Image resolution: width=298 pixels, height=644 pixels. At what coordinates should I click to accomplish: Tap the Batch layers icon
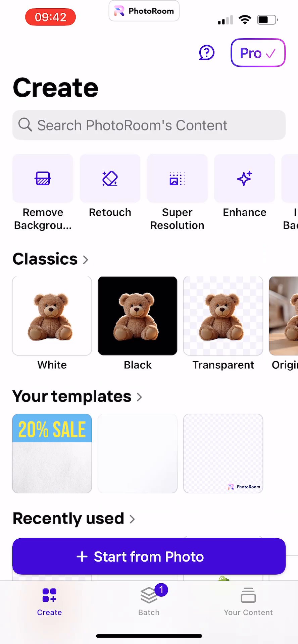pyautogui.click(x=149, y=595)
